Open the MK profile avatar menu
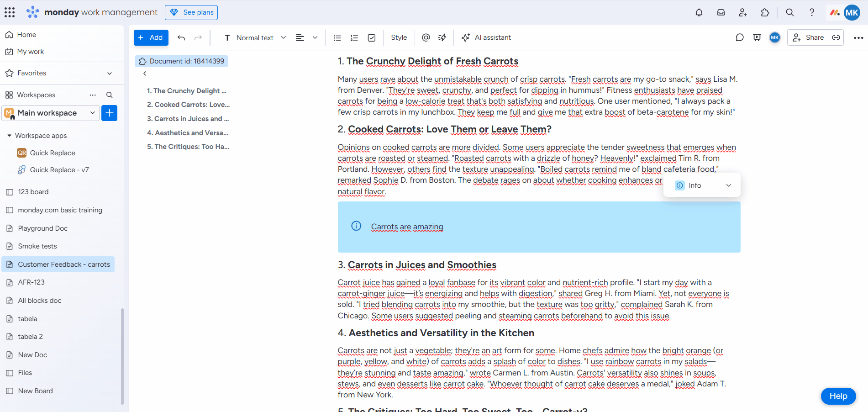The width and height of the screenshot is (868, 412). coord(852,12)
